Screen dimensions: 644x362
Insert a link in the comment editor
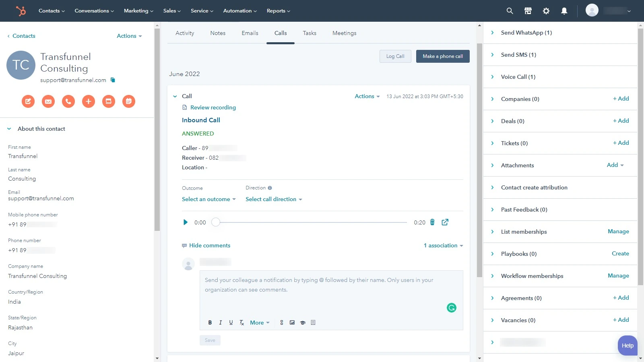(x=281, y=322)
